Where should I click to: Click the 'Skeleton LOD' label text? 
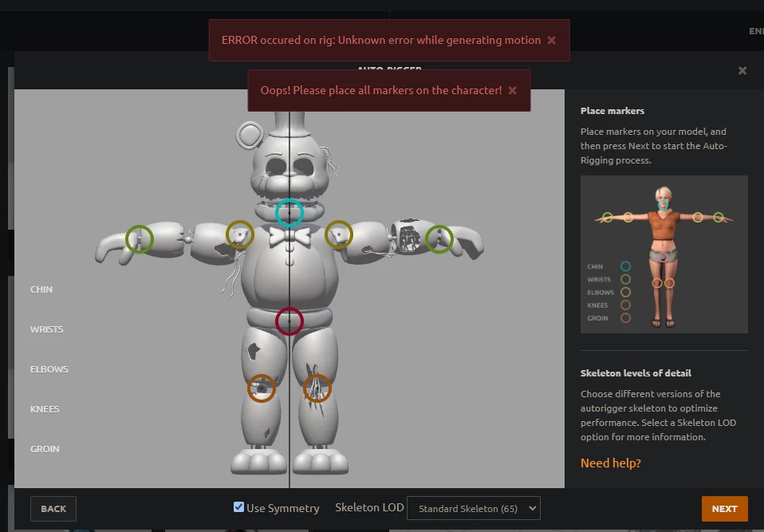[369, 507]
